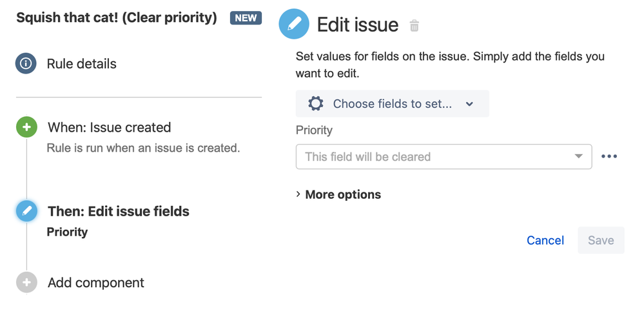Click the green Issue created trigger icon
Image resolution: width=644 pixels, height=315 pixels.
click(x=26, y=127)
